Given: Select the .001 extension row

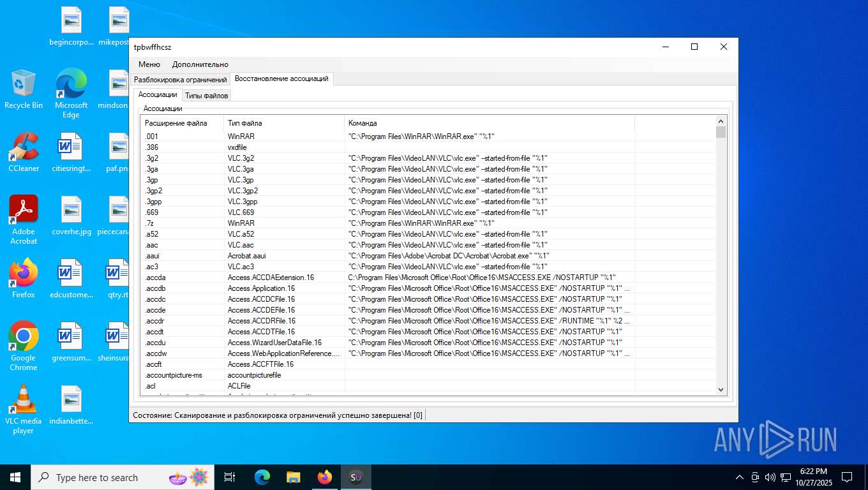Looking at the screenshot, I should [428, 136].
